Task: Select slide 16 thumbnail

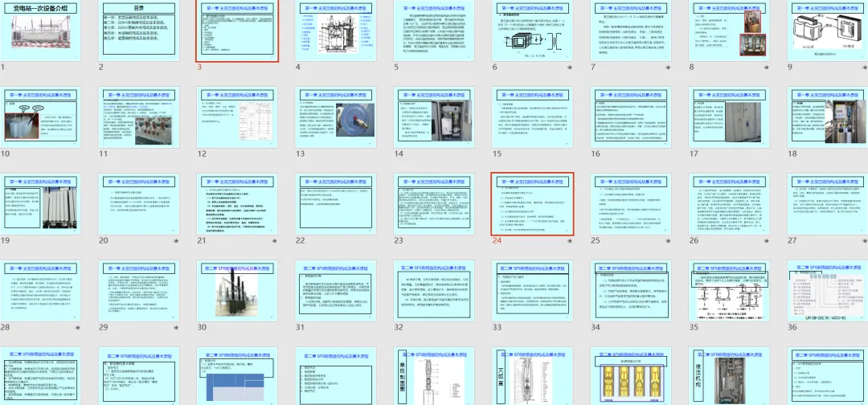Action: click(x=632, y=117)
